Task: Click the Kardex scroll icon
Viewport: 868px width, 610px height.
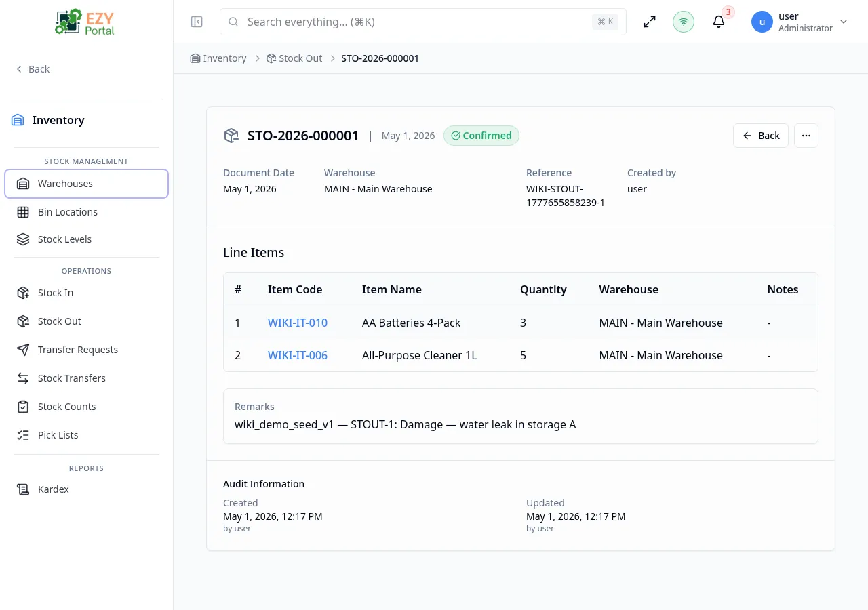Action: [x=23, y=489]
